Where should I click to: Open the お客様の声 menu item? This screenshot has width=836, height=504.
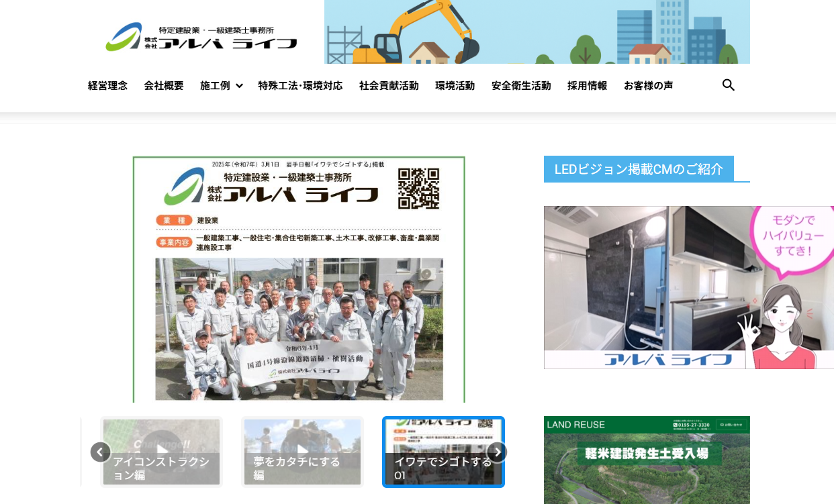pyautogui.click(x=648, y=86)
